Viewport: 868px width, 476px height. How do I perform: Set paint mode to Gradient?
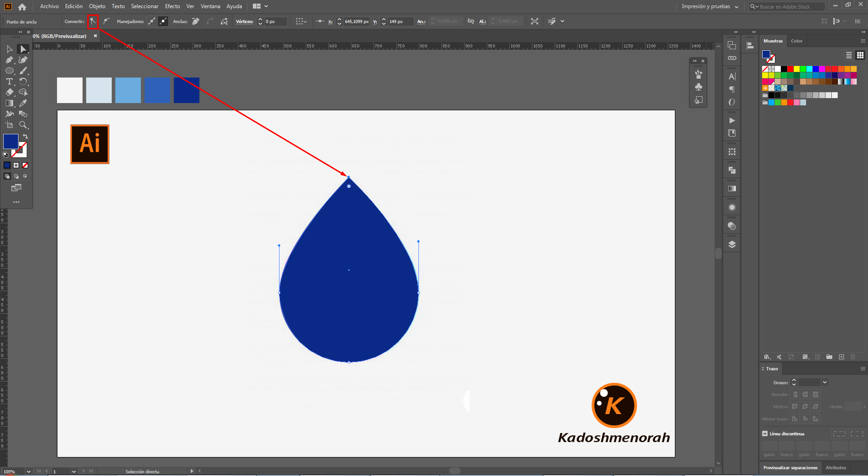[x=16, y=165]
